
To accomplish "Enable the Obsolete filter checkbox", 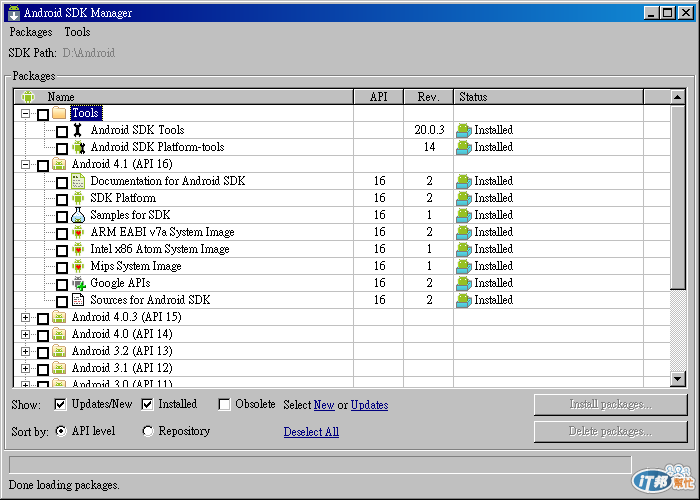I will click(224, 404).
